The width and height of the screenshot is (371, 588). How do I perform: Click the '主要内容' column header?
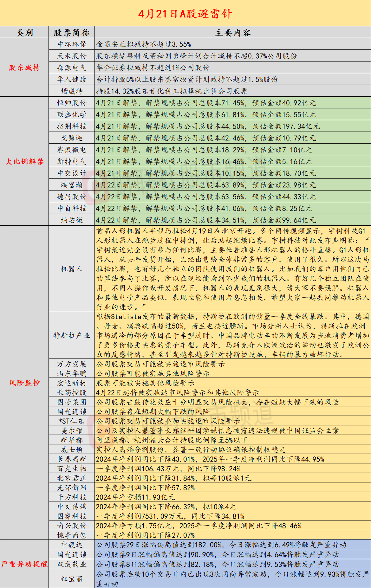[233, 32]
